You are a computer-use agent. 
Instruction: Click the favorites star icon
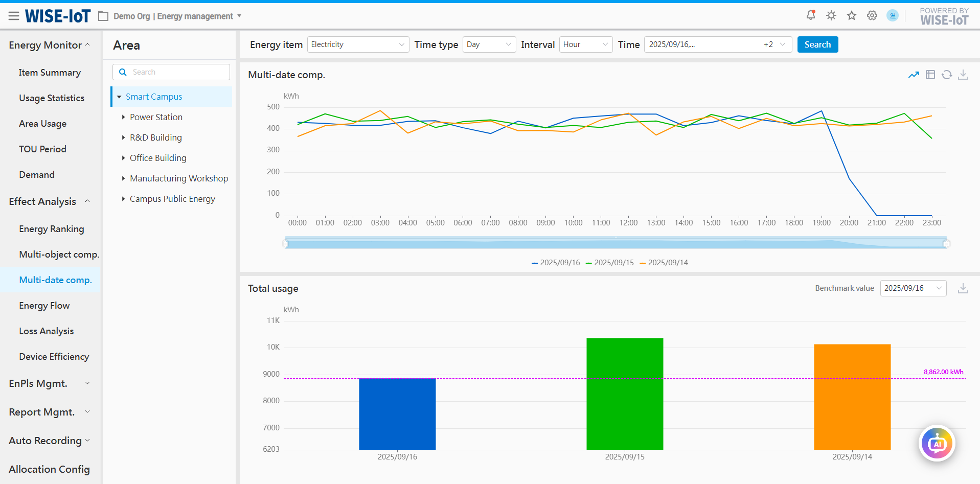tap(852, 15)
